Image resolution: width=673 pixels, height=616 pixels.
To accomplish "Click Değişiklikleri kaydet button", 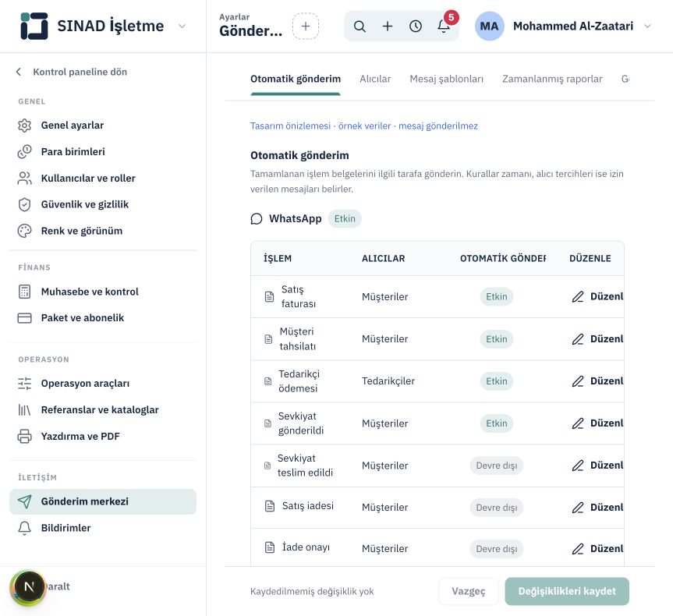I will [x=567, y=591].
